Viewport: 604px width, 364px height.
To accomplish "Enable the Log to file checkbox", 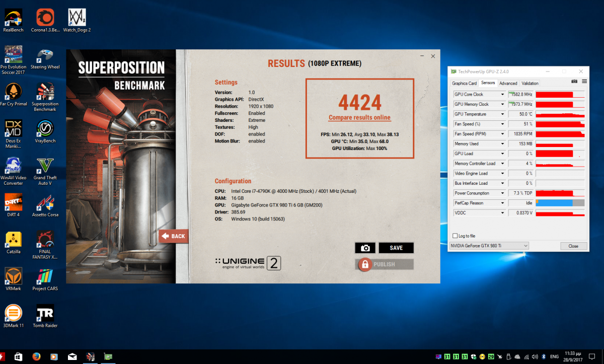I will (456, 236).
